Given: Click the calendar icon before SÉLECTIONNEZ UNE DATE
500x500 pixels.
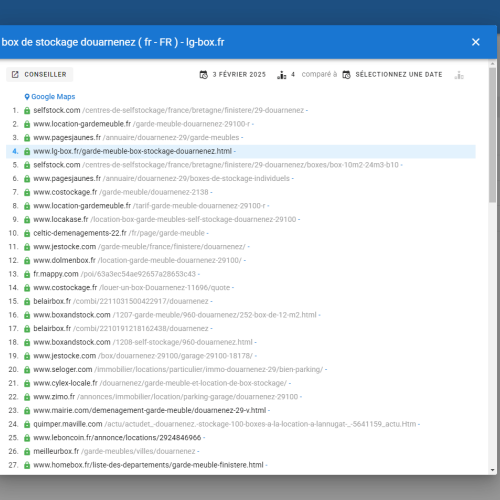Looking at the screenshot, I should coord(346,75).
